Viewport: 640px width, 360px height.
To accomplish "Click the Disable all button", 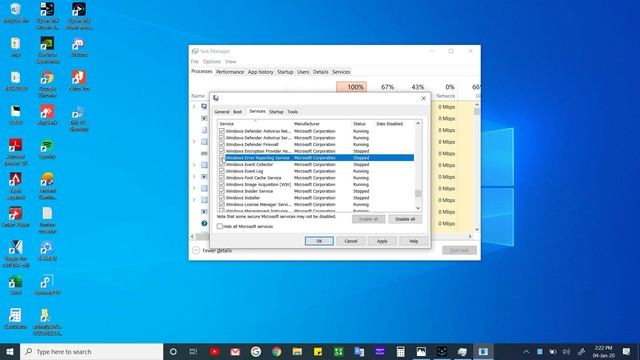I will (x=405, y=219).
